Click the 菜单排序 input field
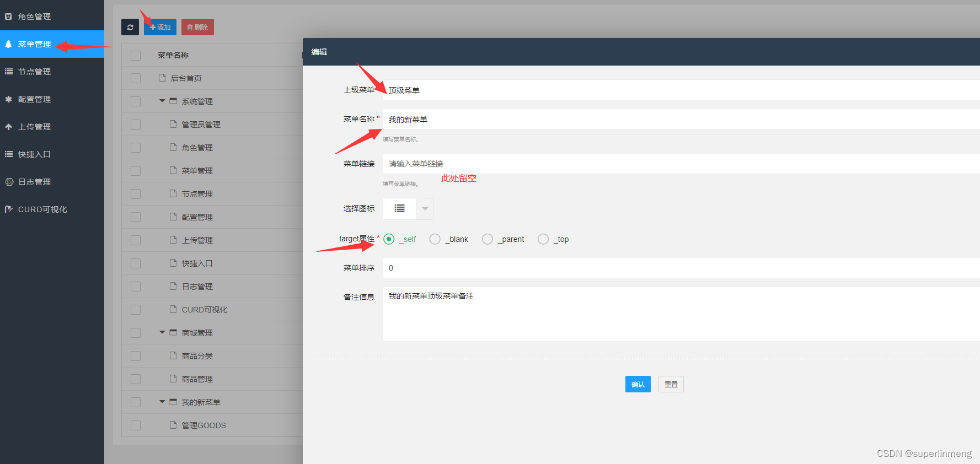Image resolution: width=980 pixels, height=464 pixels. click(x=681, y=268)
